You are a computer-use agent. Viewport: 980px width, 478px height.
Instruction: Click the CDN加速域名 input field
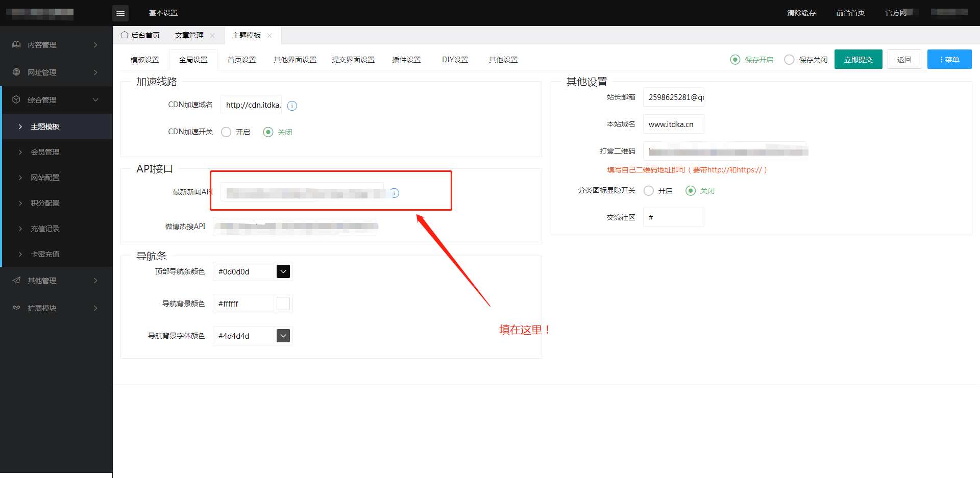pos(251,105)
